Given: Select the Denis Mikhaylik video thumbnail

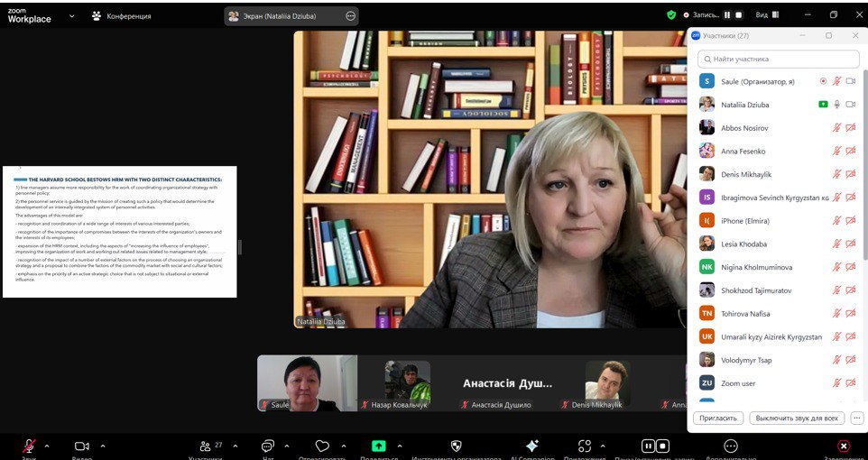Looking at the screenshot, I should (x=608, y=383).
